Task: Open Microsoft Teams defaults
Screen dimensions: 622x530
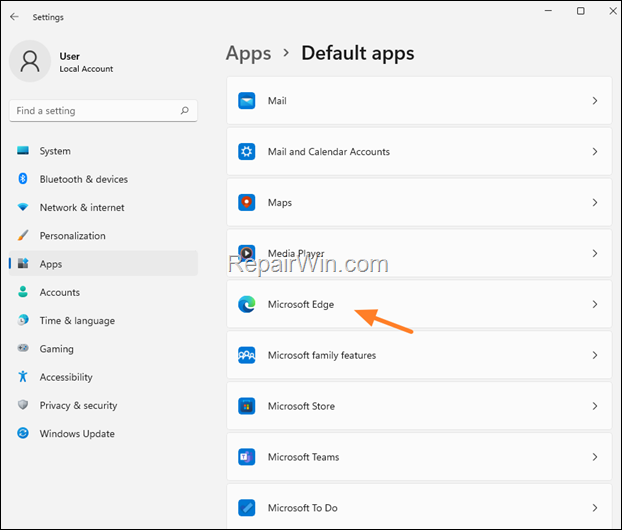Action: tap(419, 457)
